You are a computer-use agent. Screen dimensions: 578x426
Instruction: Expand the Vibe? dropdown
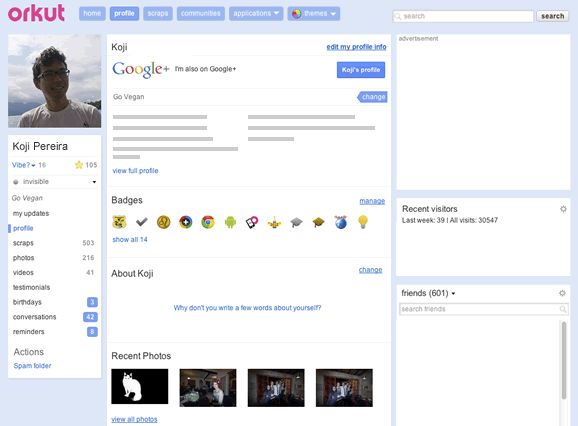[x=24, y=165]
